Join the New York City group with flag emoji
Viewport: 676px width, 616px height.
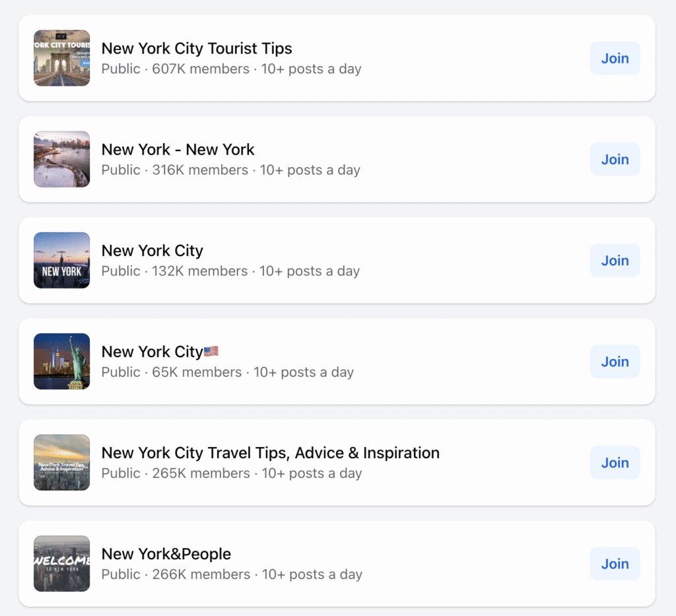(x=615, y=362)
